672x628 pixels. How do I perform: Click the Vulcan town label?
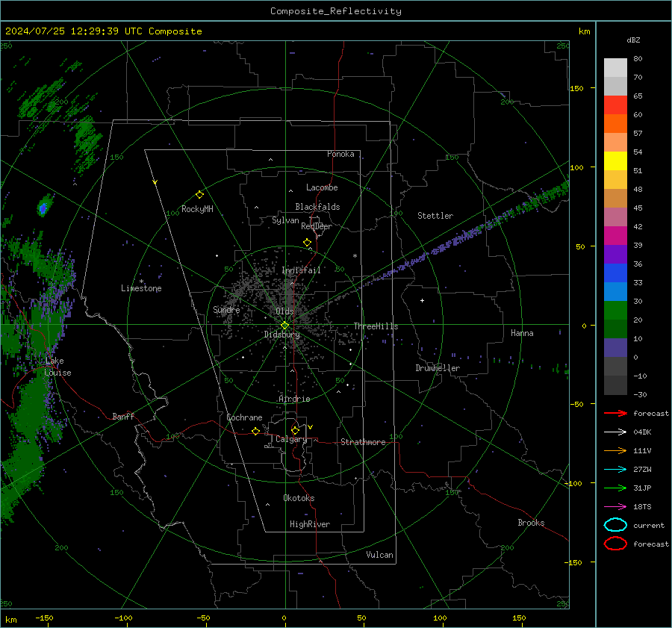(x=380, y=555)
